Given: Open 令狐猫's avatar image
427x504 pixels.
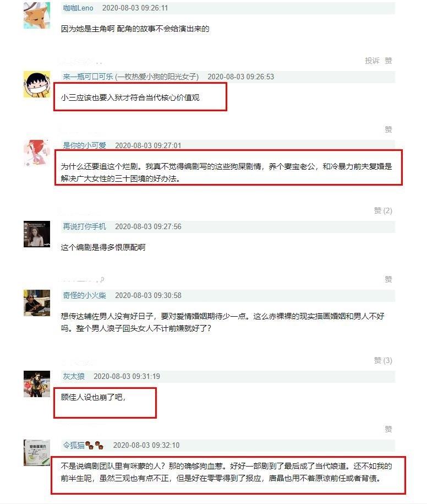Looking at the screenshot, I should pos(37,453).
